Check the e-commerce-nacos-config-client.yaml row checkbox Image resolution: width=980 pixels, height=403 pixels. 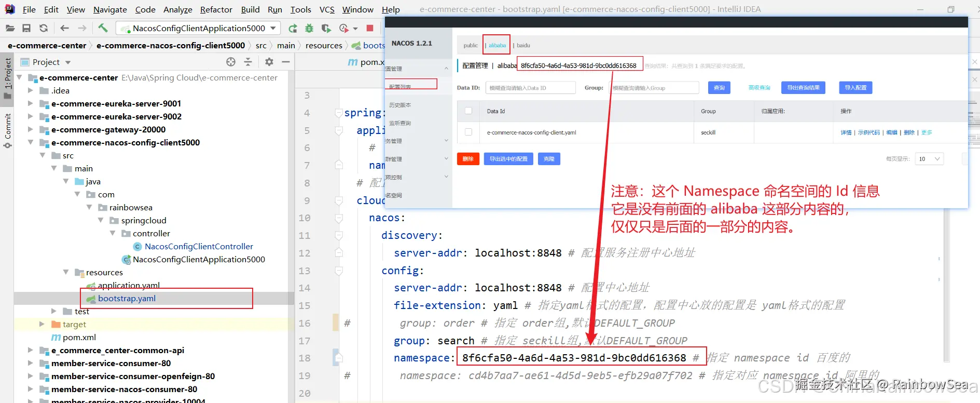pos(468,132)
